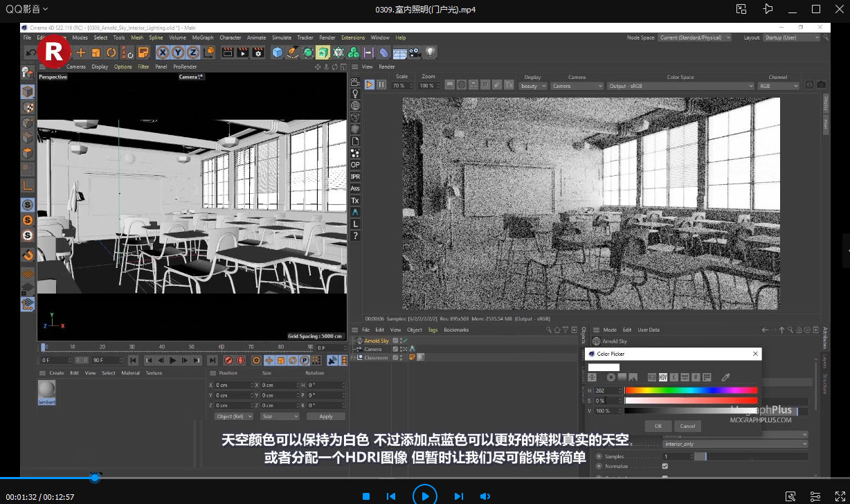Click the hue gradient slider
Viewport: 850px width, 504px height.
pyautogui.click(x=691, y=390)
